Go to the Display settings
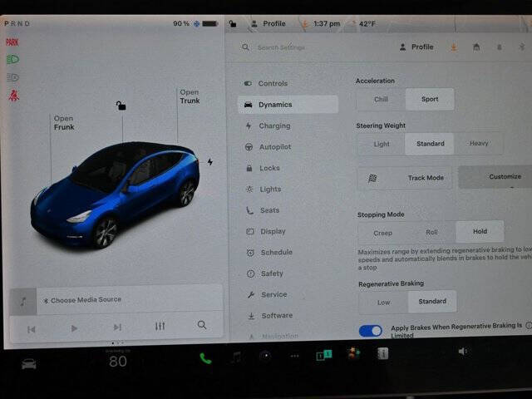 point(266,231)
